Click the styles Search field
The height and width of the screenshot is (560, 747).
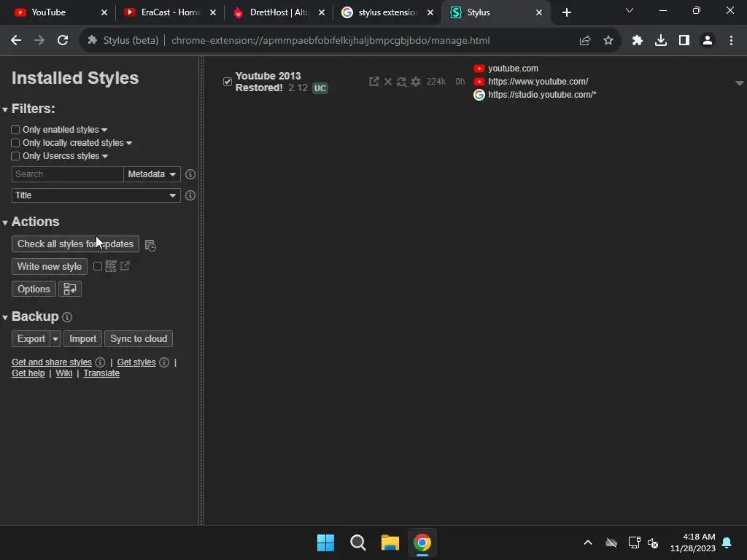tap(68, 174)
